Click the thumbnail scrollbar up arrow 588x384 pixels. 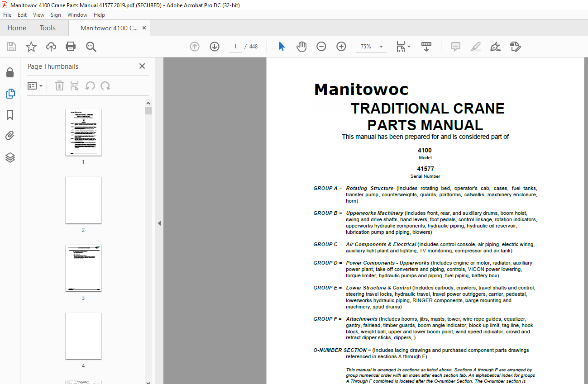(148, 103)
